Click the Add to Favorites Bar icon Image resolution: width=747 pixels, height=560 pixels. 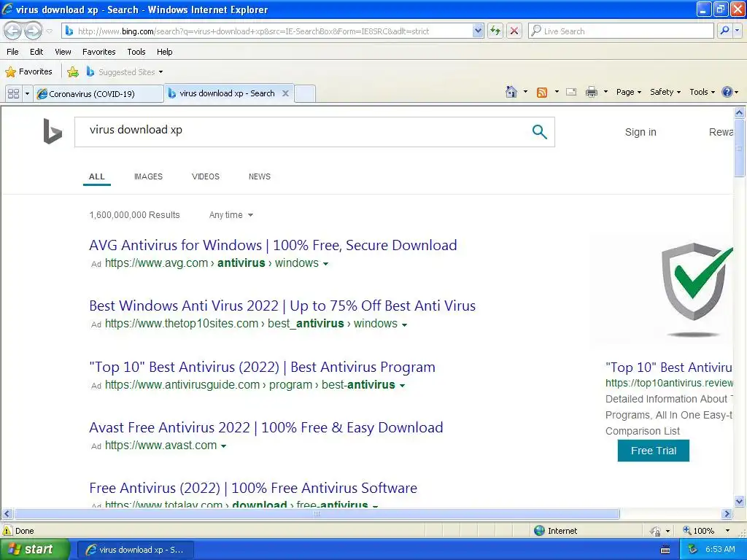point(73,72)
